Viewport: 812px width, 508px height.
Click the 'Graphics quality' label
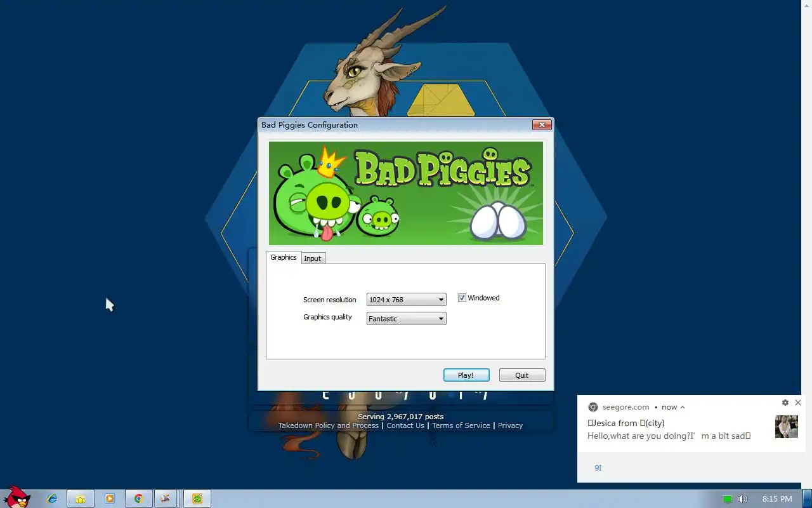(x=327, y=317)
